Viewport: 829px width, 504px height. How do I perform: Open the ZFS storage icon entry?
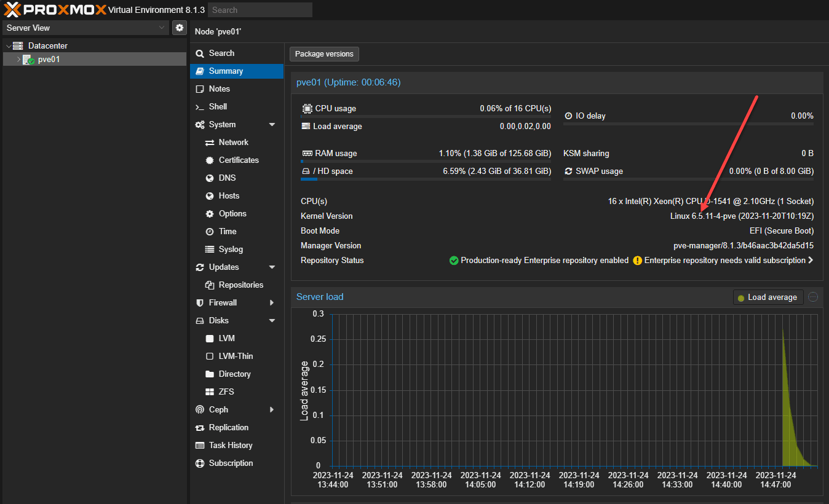point(209,392)
